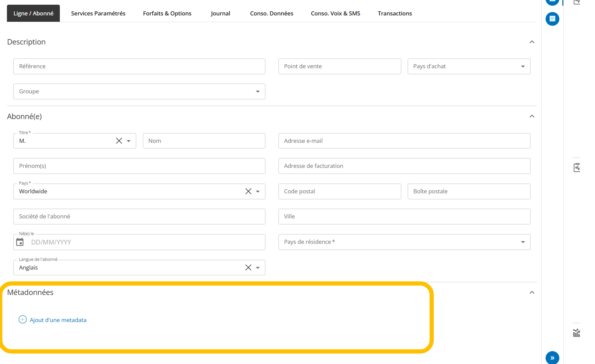Image resolution: width=595 pixels, height=364 pixels.
Task: Click the Ville input field
Action: [404, 216]
